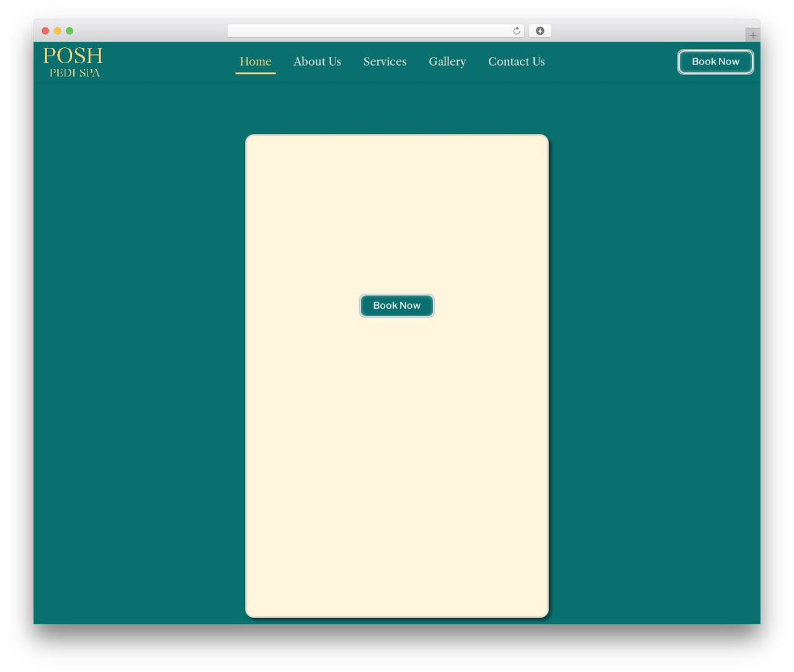The height and width of the screenshot is (672, 794).
Task: Open the browser downloads icon
Action: tap(540, 31)
